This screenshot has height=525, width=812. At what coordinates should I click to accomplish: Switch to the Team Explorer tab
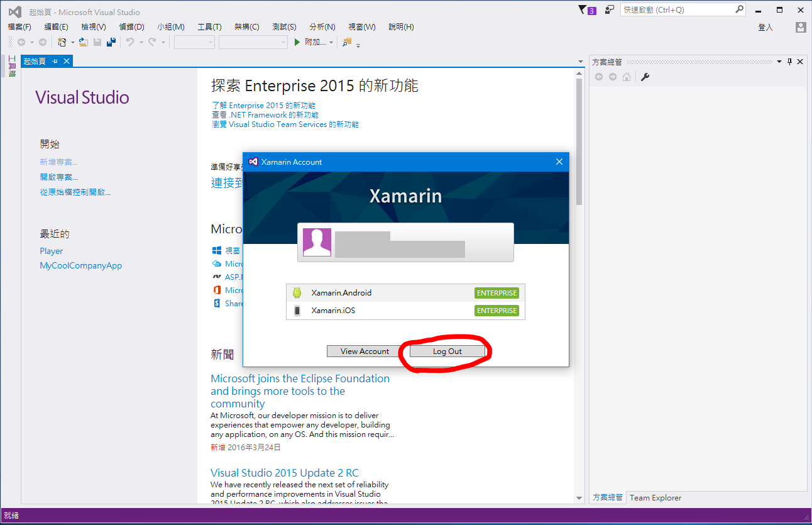tap(656, 497)
